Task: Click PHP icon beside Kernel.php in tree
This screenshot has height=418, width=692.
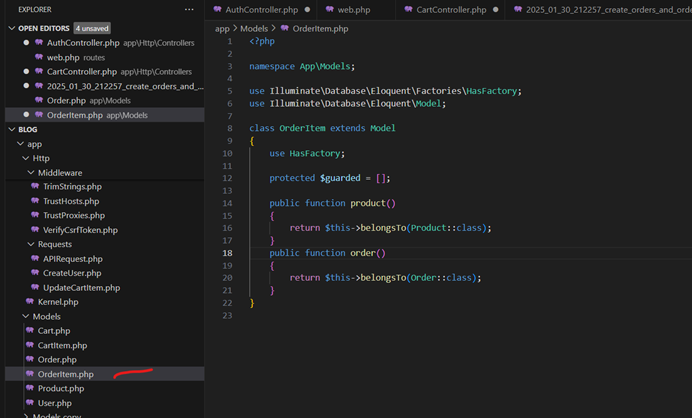Action: tap(30, 301)
